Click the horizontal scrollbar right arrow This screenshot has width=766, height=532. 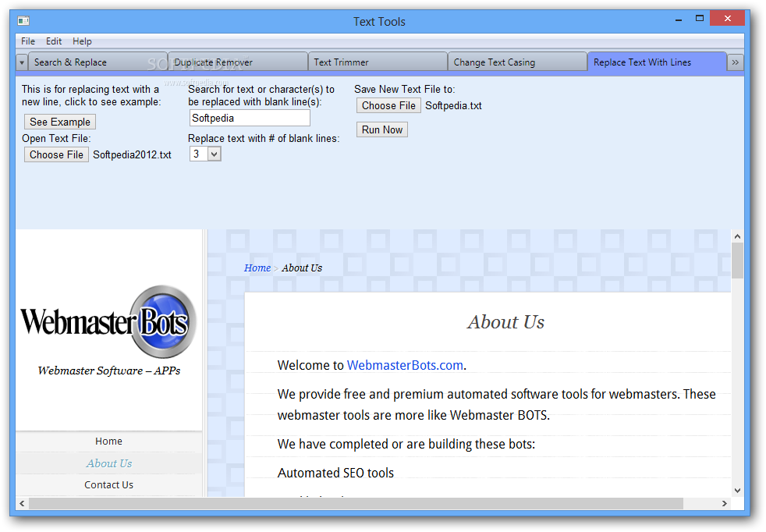coord(725,503)
